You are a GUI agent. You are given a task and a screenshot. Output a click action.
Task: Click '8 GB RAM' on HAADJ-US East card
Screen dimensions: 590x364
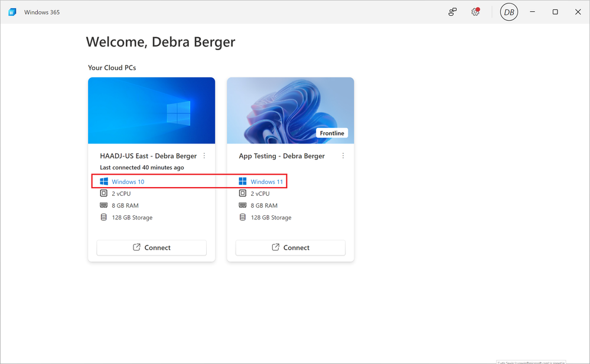pos(125,206)
